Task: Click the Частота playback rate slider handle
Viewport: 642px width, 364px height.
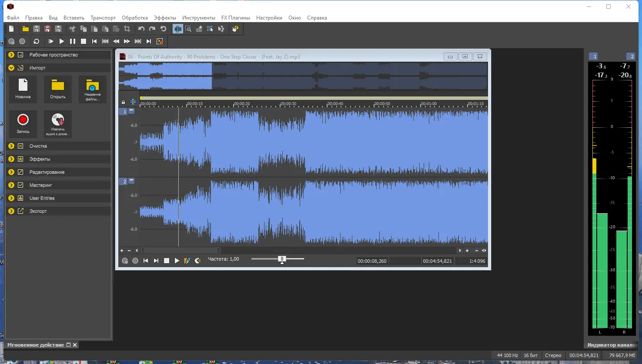Action: click(x=282, y=259)
